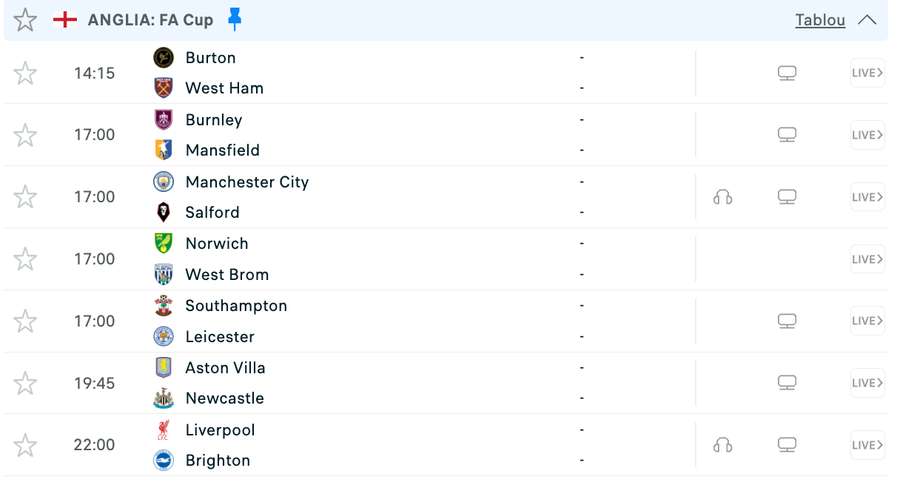Image resolution: width=900 pixels, height=483 pixels.
Task: Click the TV icon for Liverpool vs Brighton
Action: (787, 445)
